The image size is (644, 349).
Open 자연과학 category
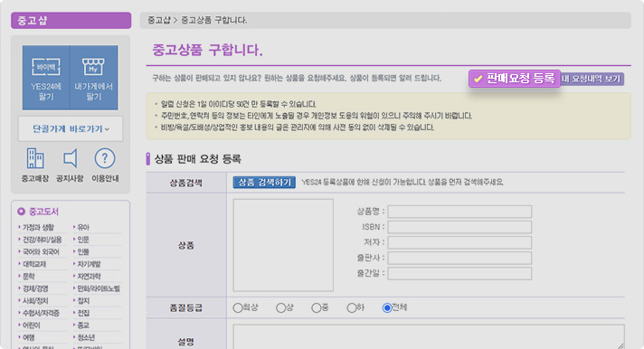click(x=90, y=277)
